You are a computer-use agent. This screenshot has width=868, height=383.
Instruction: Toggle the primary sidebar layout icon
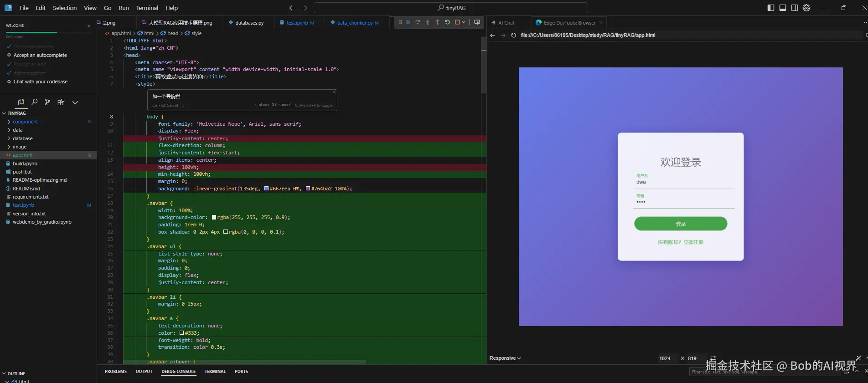[x=770, y=8]
